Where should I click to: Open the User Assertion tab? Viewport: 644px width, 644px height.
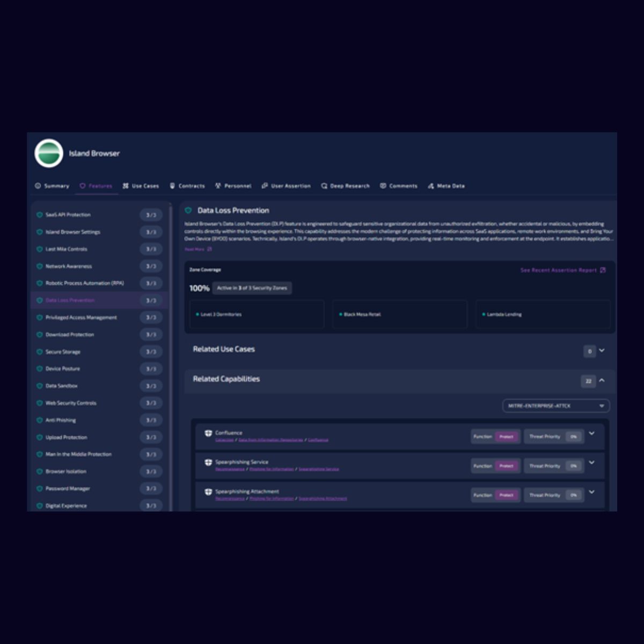(286, 186)
